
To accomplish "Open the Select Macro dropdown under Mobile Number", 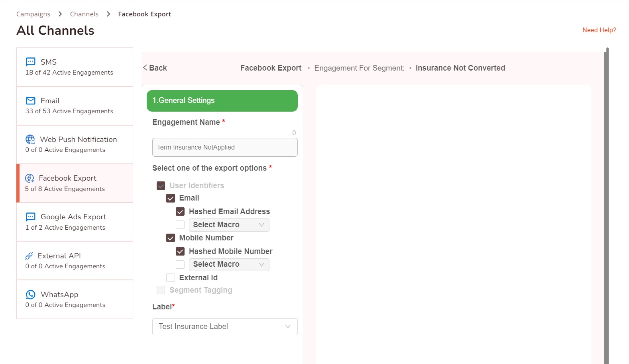I will point(229,264).
